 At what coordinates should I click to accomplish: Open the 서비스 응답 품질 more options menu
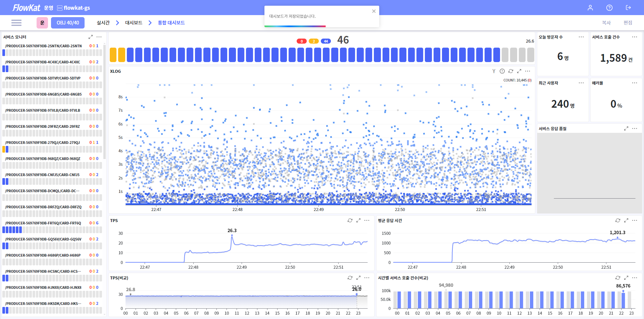coord(634,128)
